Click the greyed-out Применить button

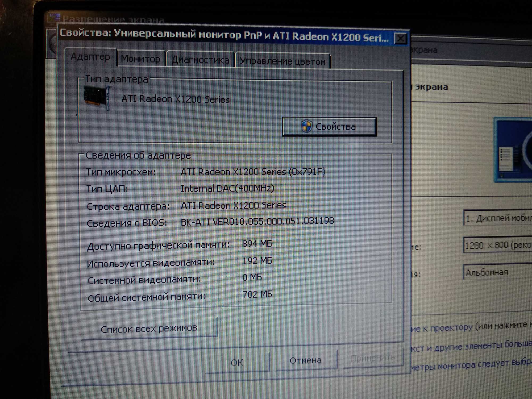pos(373,358)
